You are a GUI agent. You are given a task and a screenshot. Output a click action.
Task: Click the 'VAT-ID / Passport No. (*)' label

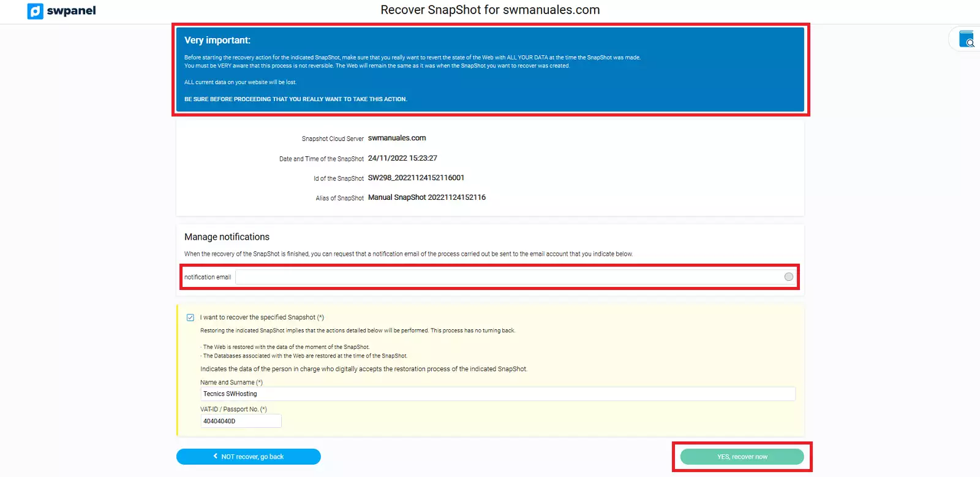pyautogui.click(x=233, y=410)
